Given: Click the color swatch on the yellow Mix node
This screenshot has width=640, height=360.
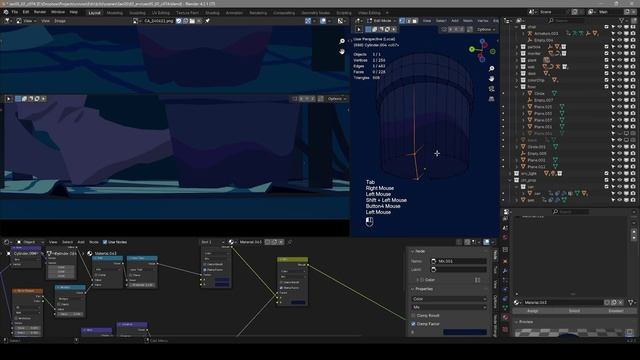Looking at the screenshot, I should tap(298, 302).
